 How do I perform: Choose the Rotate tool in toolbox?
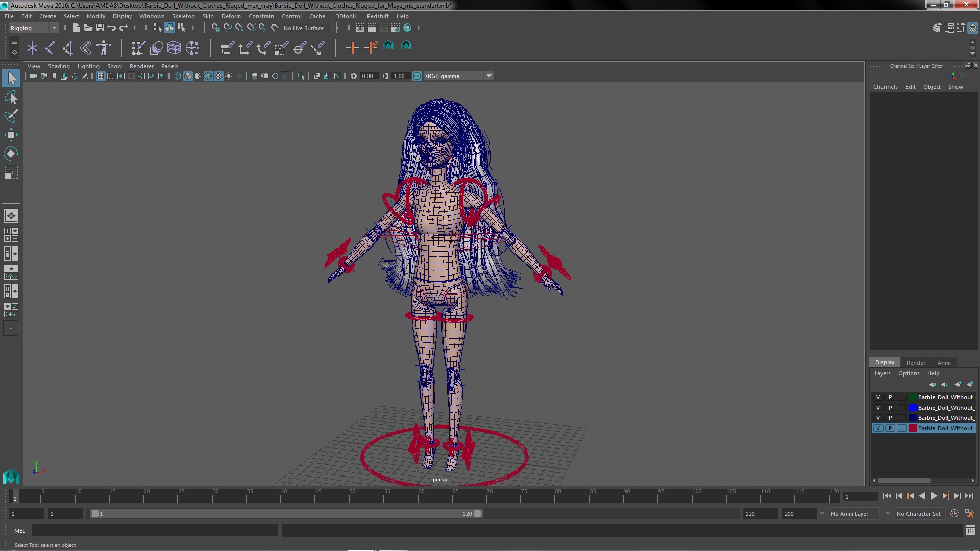tap(11, 154)
